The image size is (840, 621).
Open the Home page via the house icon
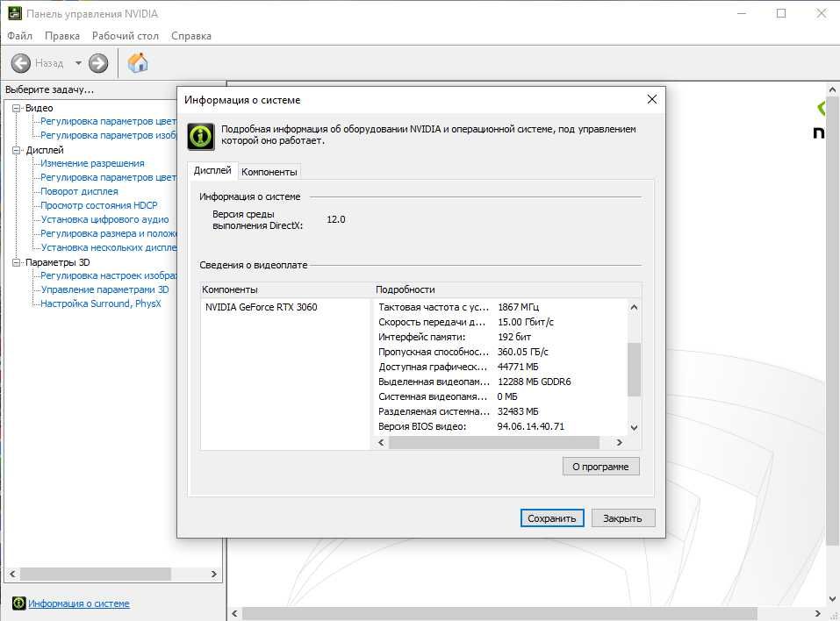[x=138, y=62]
